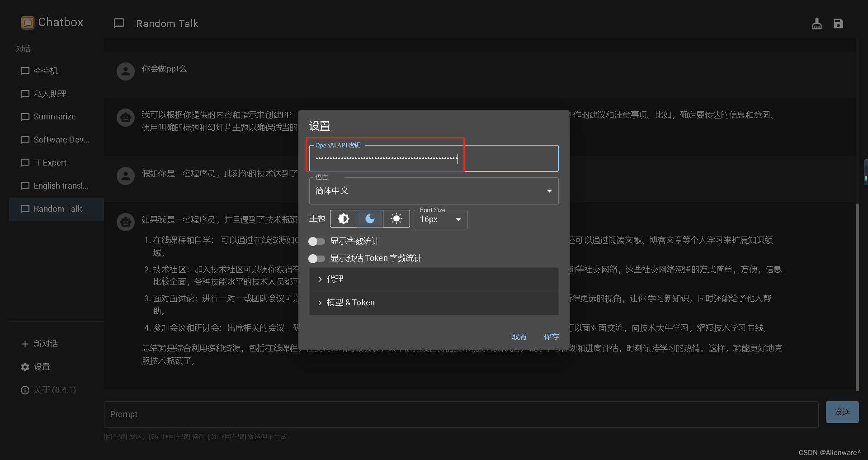Viewport: 868px width, 460px height.
Task: Toggle the 显示字数统计 switch
Action: pos(316,242)
